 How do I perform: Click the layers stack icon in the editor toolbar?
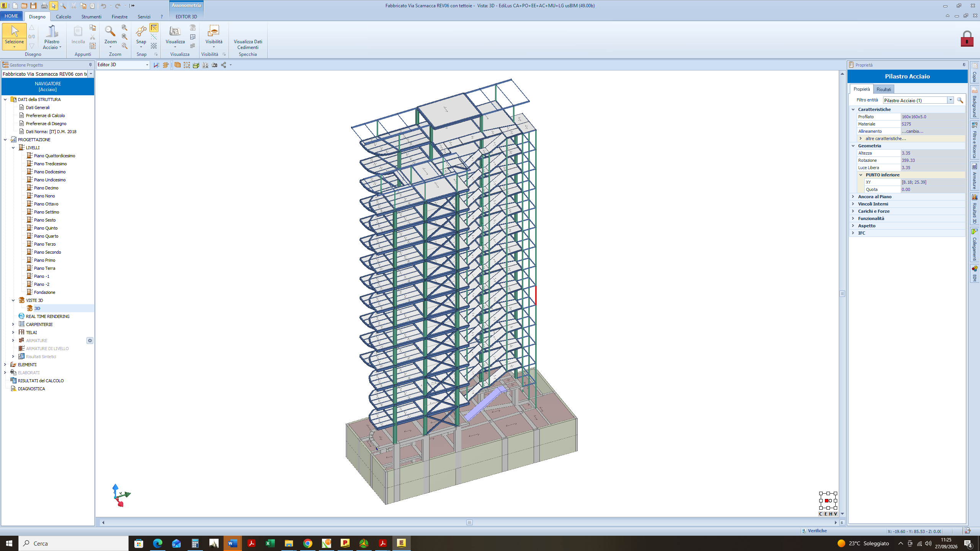(x=165, y=65)
